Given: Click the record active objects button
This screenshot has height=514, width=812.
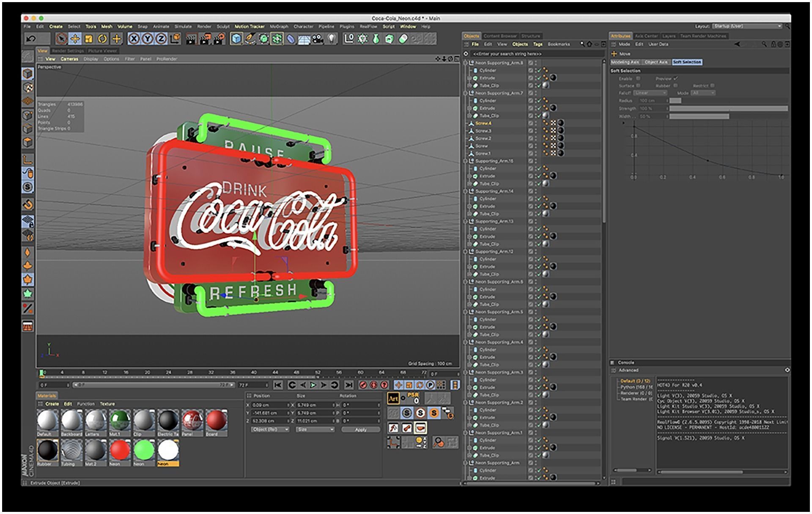Looking at the screenshot, I should [363, 385].
